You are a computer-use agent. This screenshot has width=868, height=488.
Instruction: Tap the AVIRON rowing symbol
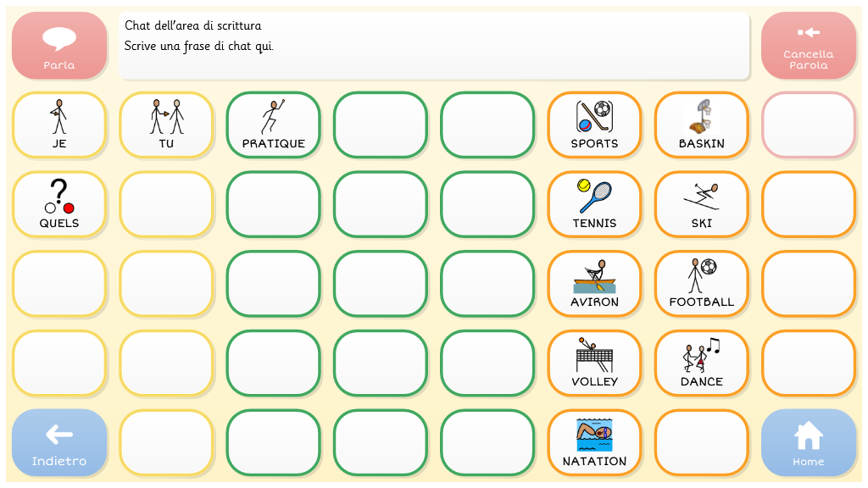click(594, 284)
